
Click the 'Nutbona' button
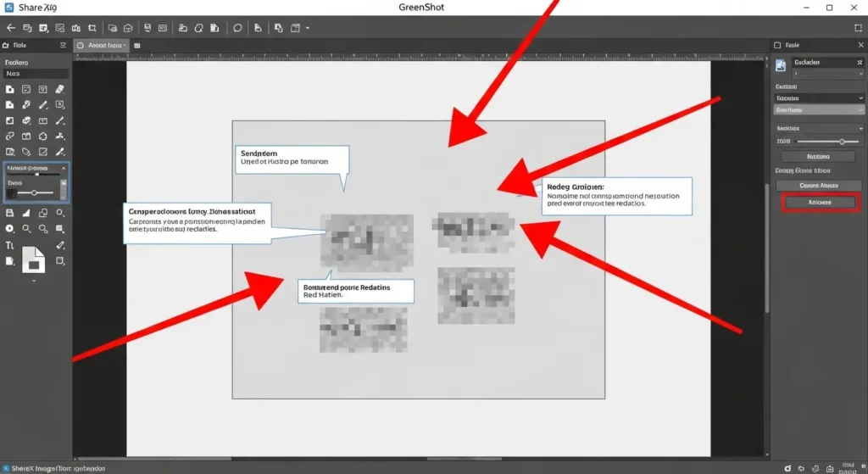pos(818,157)
